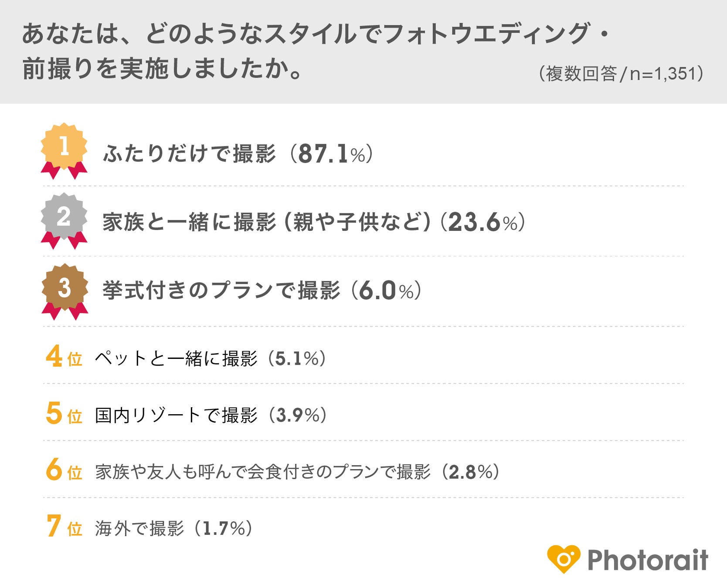Click the ペットと一緒に撮影 entry text
The height and width of the screenshot is (588, 727).
coord(177,358)
